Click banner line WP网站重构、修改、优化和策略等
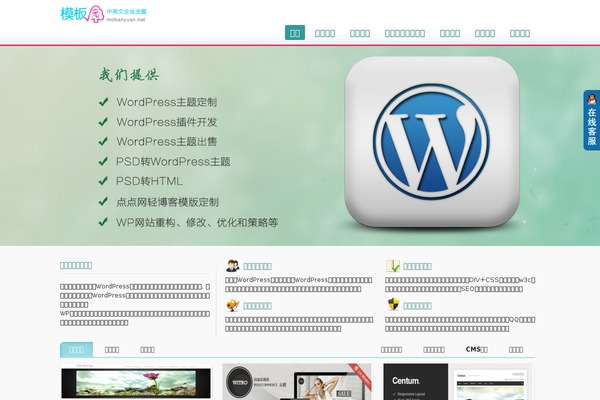The height and width of the screenshot is (400, 600). (x=197, y=222)
